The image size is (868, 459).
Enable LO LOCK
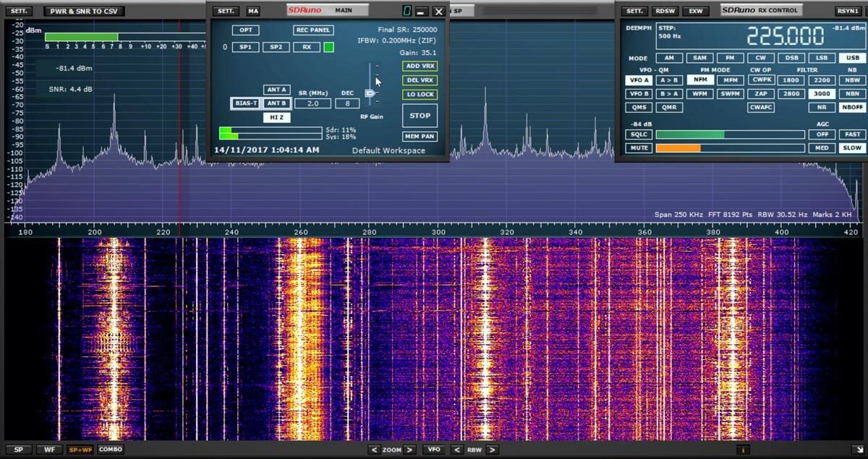[420, 94]
